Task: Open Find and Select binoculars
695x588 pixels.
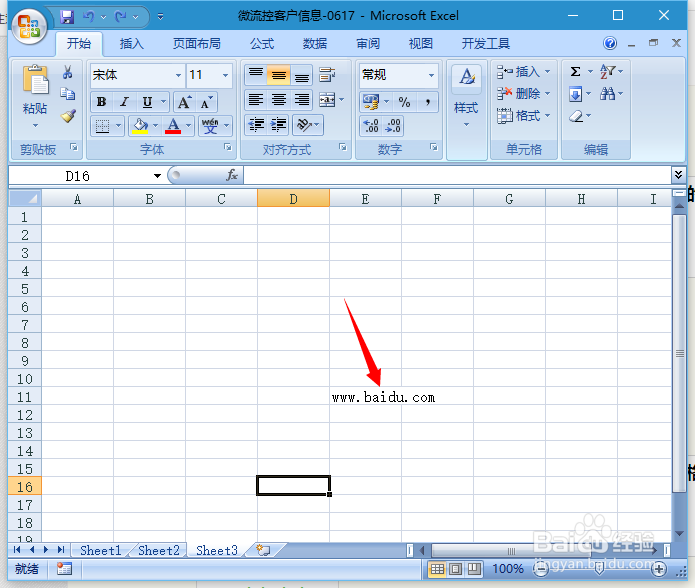Action: point(607,93)
